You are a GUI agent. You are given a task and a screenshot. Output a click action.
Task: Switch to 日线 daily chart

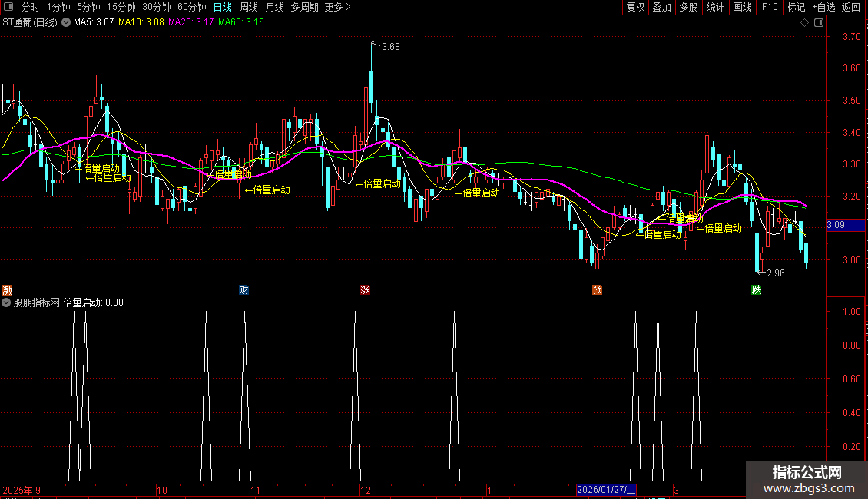[x=223, y=7]
